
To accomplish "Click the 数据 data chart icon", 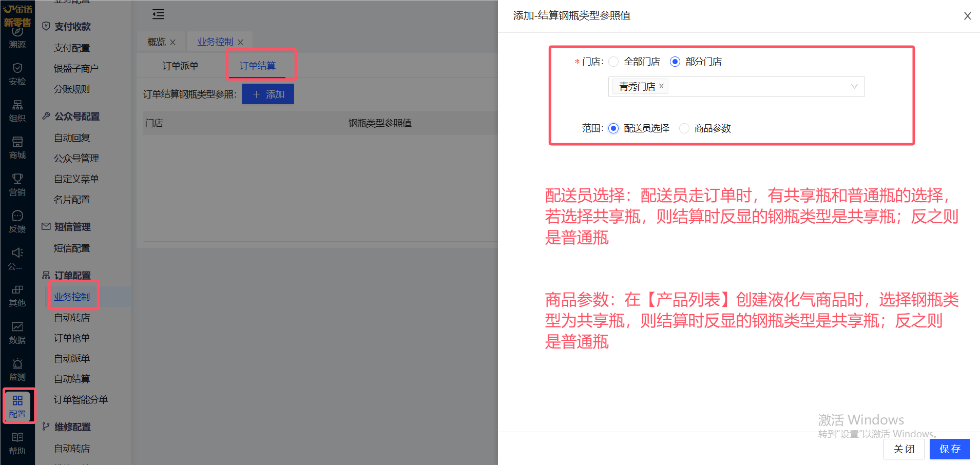I will pos(17,333).
